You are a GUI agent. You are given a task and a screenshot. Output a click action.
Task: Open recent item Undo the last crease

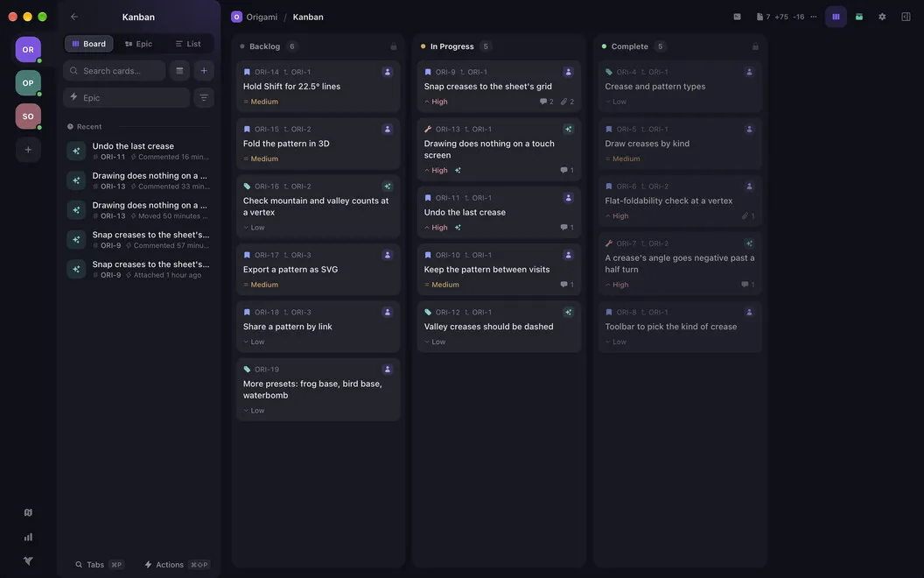[138, 151]
